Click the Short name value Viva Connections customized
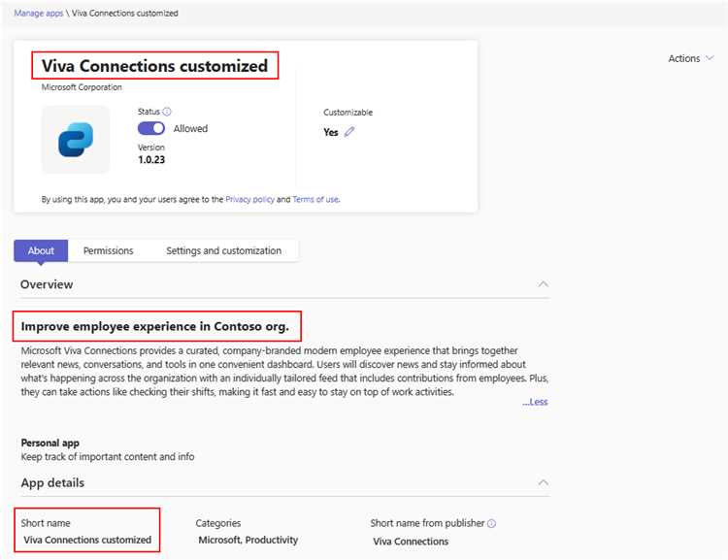 [87, 540]
